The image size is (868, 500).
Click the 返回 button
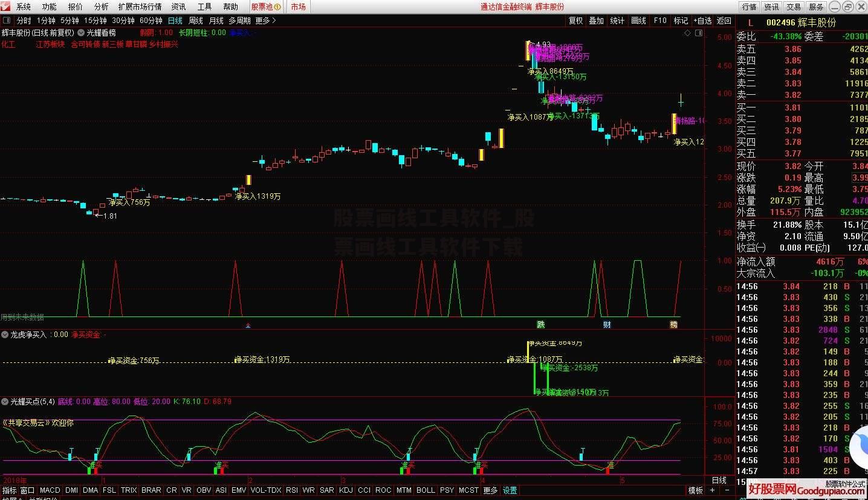(724, 21)
